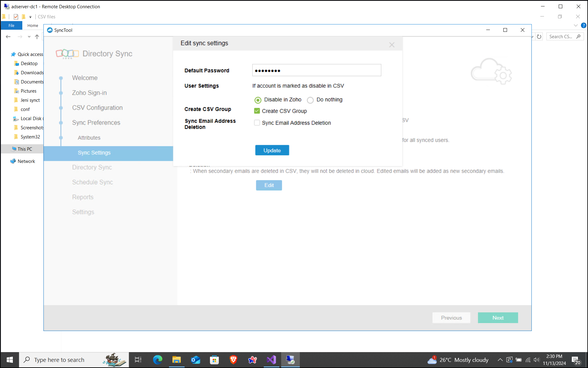Launch Outlook from the taskbar
The image size is (588, 368).
click(x=195, y=360)
